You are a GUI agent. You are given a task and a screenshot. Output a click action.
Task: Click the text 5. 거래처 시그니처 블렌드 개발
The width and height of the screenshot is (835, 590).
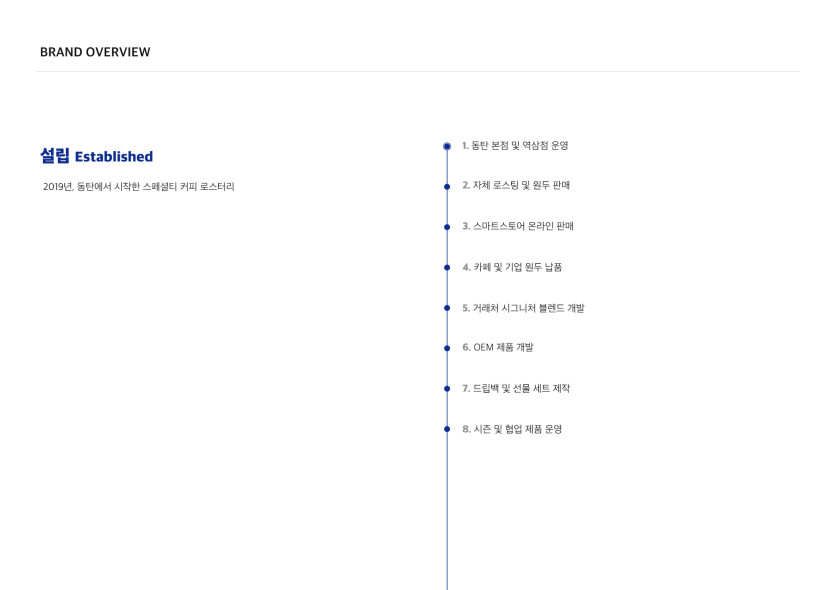coord(523,308)
